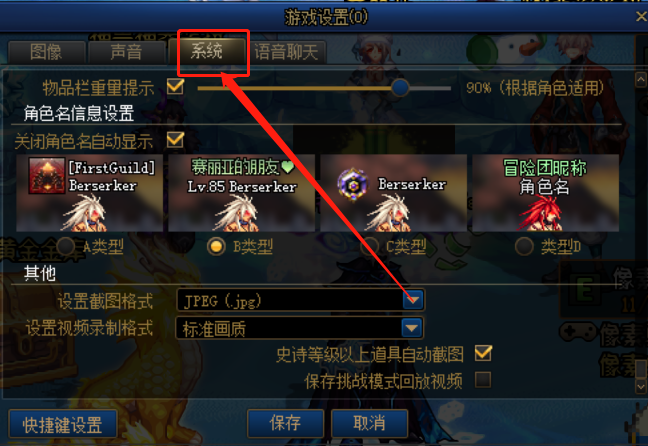Click the red-haired character in type D preview
Viewport: 648px width, 446px height.
[541, 214]
